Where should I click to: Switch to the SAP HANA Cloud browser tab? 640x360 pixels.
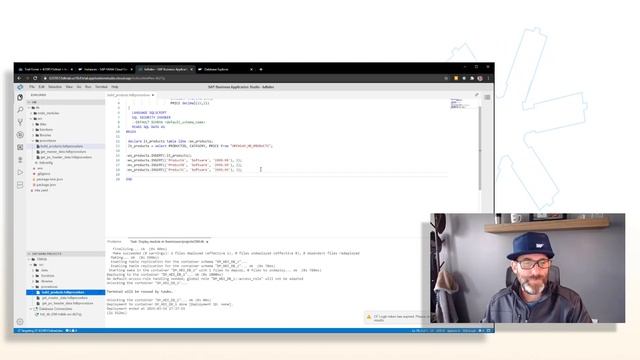click(x=105, y=69)
